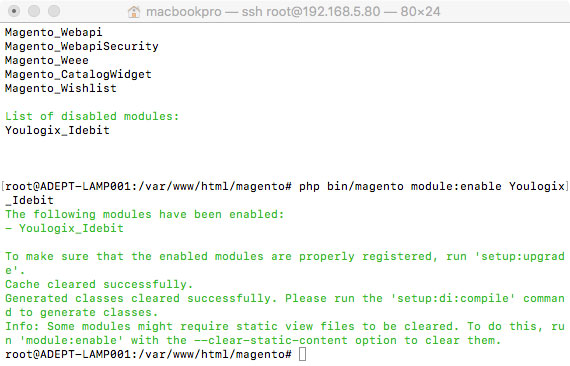Click the middle minimize window button
The height and width of the screenshot is (366, 570).
pos(34,11)
